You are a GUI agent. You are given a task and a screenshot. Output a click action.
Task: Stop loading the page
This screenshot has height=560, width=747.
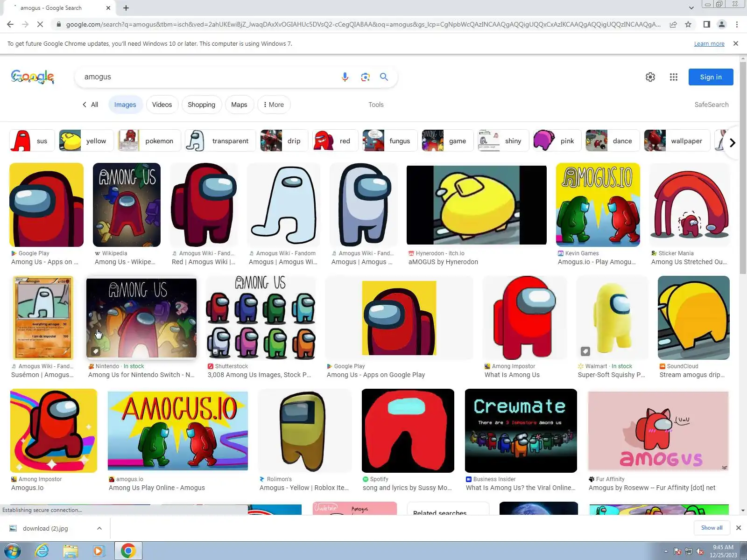pyautogui.click(x=41, y=24)
